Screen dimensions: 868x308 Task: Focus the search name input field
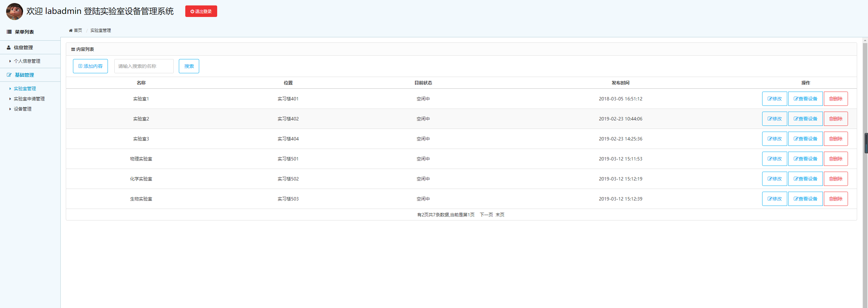tap(144, 66)
